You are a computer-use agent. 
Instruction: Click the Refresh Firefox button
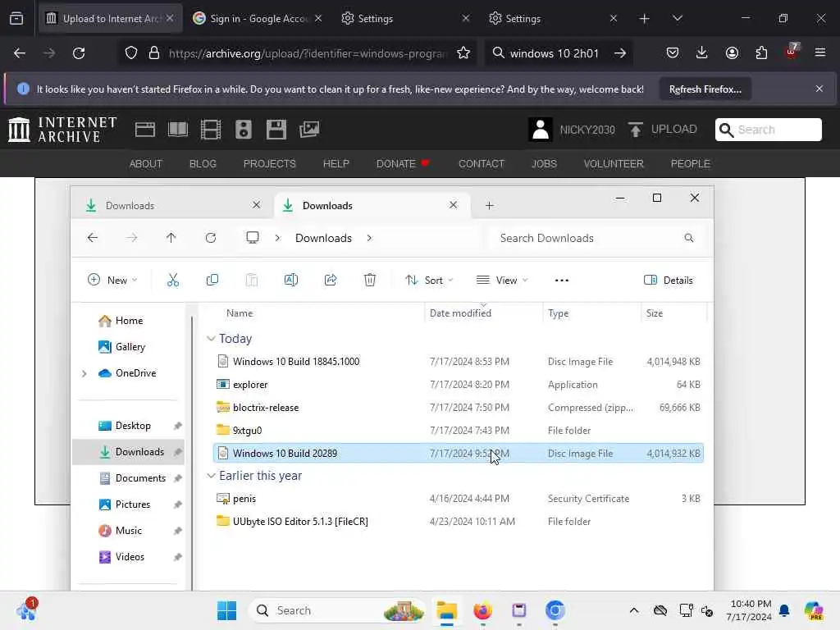[705, 89]
